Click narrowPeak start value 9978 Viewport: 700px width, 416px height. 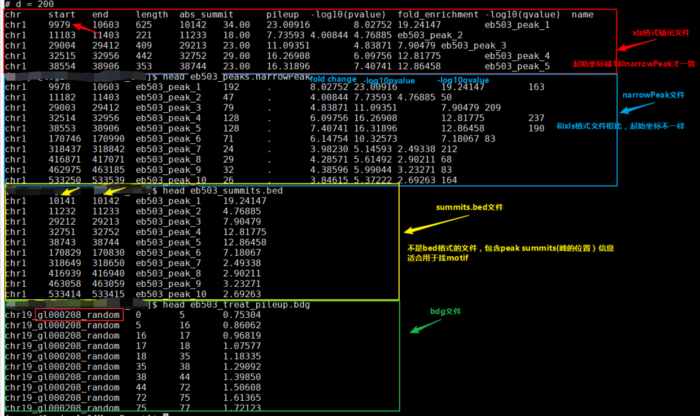click(59, 87)
